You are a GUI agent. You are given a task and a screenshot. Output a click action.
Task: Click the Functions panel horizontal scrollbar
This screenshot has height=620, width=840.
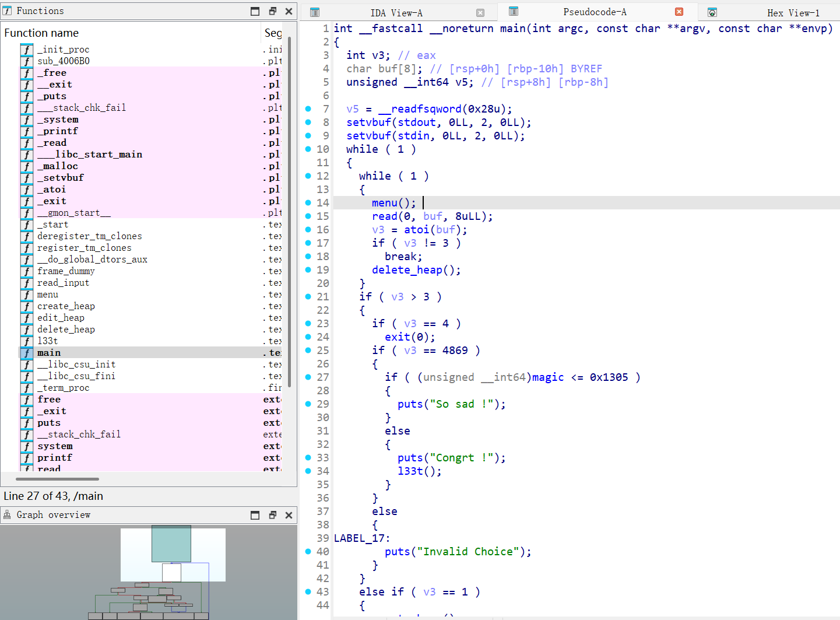pos(57,479)
